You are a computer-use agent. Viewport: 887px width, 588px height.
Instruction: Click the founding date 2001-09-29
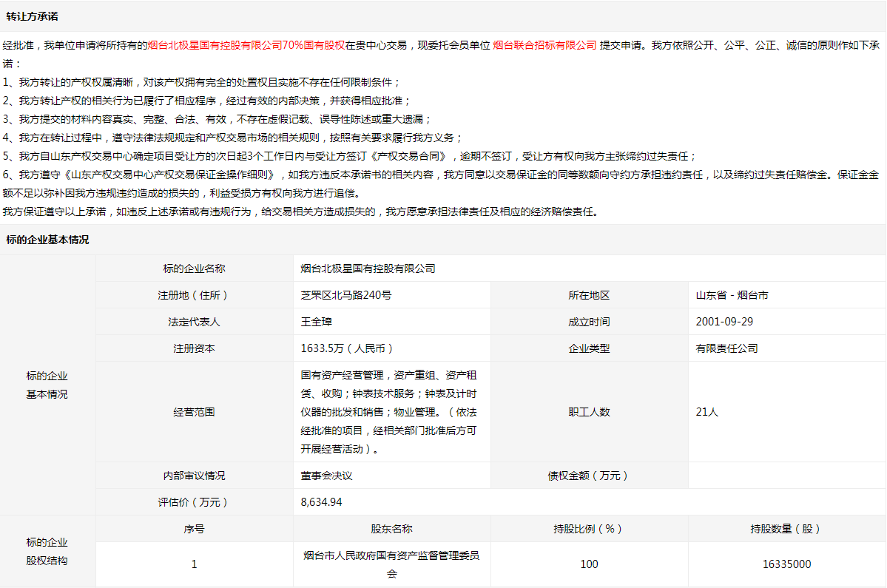(x=725, y=322)
